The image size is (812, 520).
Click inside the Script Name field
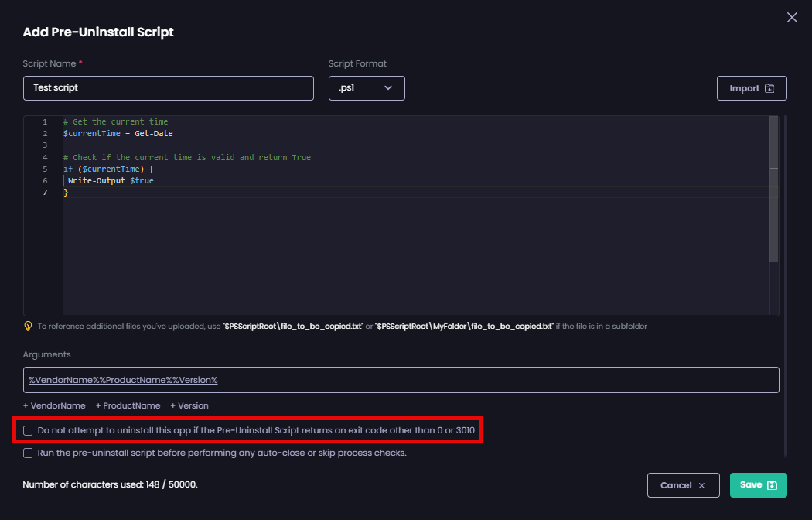click(x=169, y=87)
